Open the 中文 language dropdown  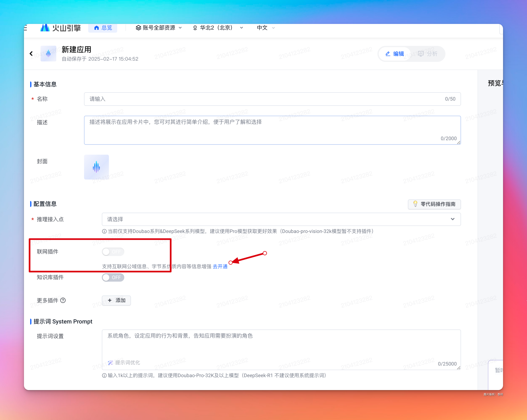(265, 28)
